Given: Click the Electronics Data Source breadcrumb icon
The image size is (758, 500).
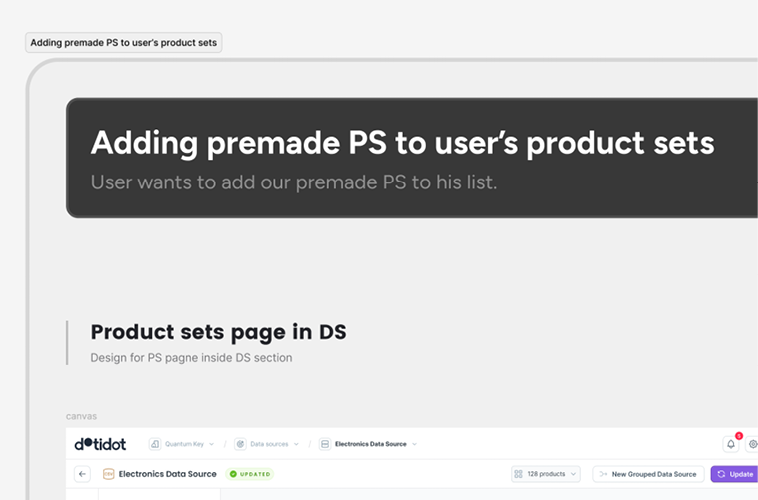Looking at the screenshot, I should coord(325,444).
